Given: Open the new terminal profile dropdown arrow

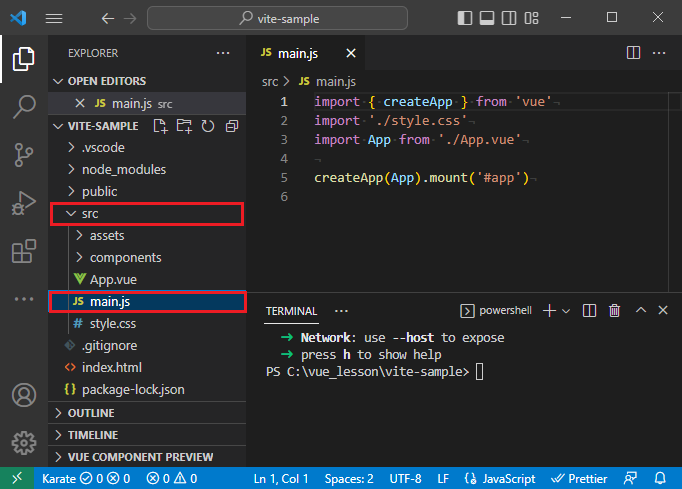Looking at the screenshot, I should click(x=566, y=311).
